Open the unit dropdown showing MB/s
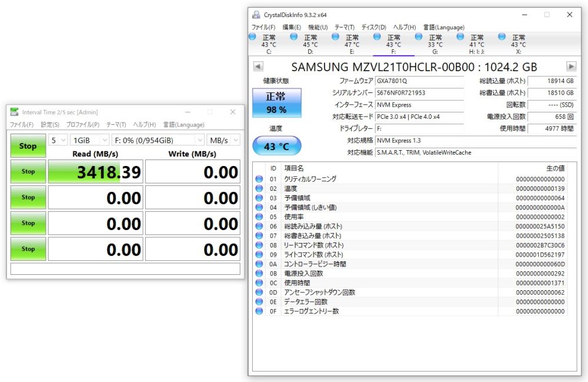Image resolution: width=588 pixels, height=382 pixels. click(x=223, y=140)
